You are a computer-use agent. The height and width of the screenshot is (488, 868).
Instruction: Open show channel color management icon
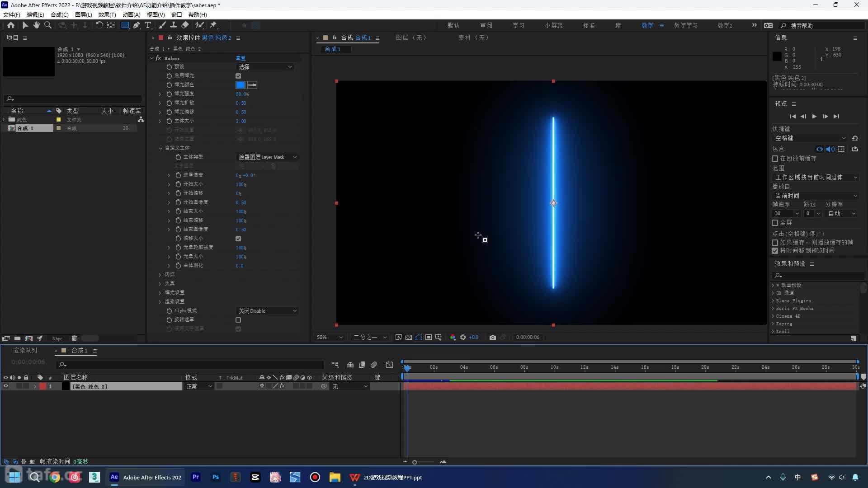click(x=453, y=338)
